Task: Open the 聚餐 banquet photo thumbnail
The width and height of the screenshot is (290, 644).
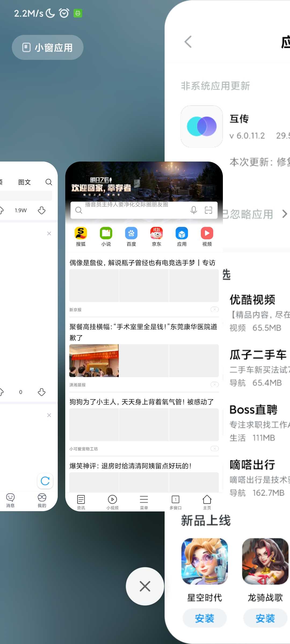Action: 94,361
